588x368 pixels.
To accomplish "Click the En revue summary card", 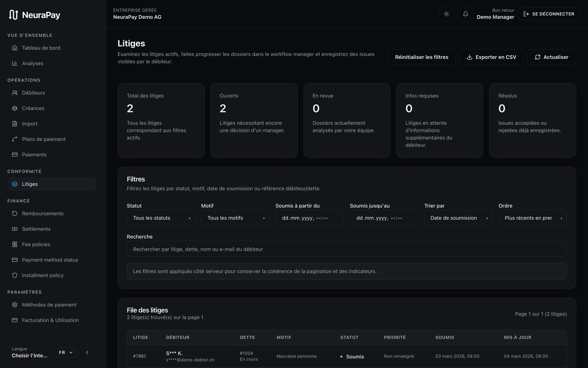I will pos(347,120).
